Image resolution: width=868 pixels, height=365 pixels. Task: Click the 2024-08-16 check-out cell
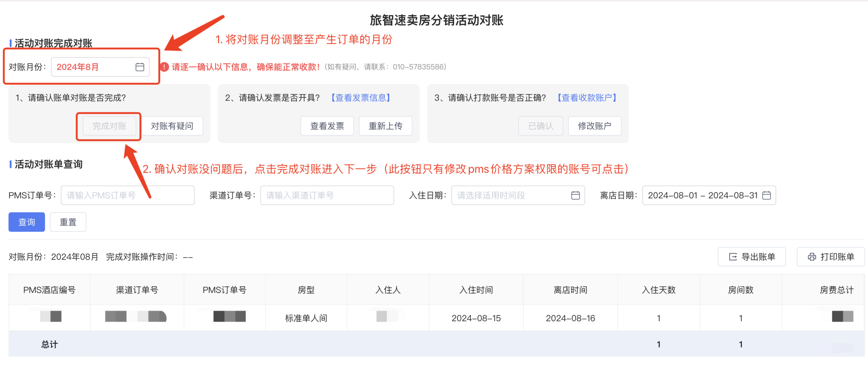coord(570,318)
